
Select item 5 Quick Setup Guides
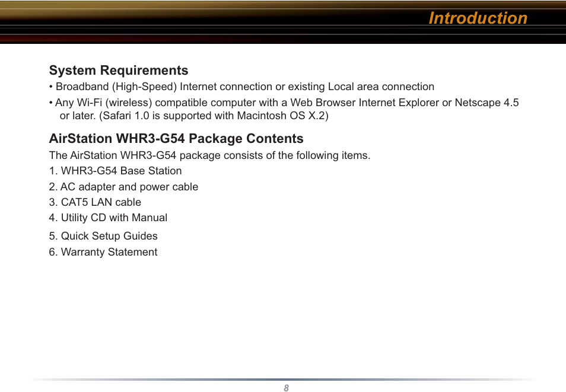point(103,236)
